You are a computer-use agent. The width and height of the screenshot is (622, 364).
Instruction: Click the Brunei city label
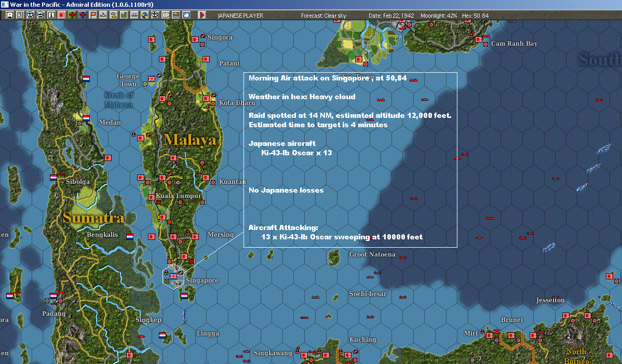click(x=512, y=319)
